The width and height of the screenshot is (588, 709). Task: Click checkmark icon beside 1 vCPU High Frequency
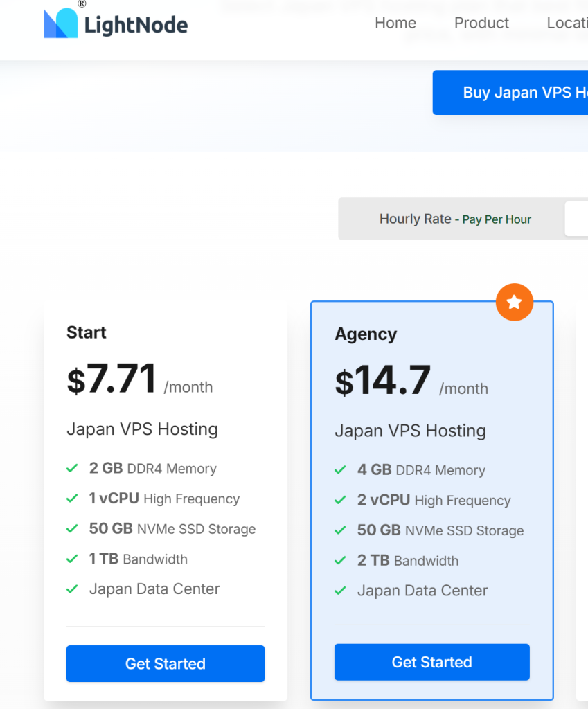72,499
